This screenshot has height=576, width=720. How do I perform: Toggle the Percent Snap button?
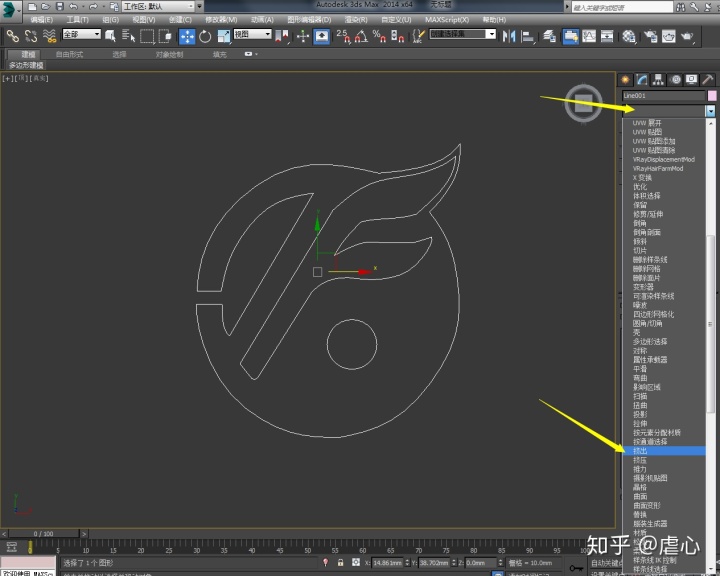coord(379,36)
